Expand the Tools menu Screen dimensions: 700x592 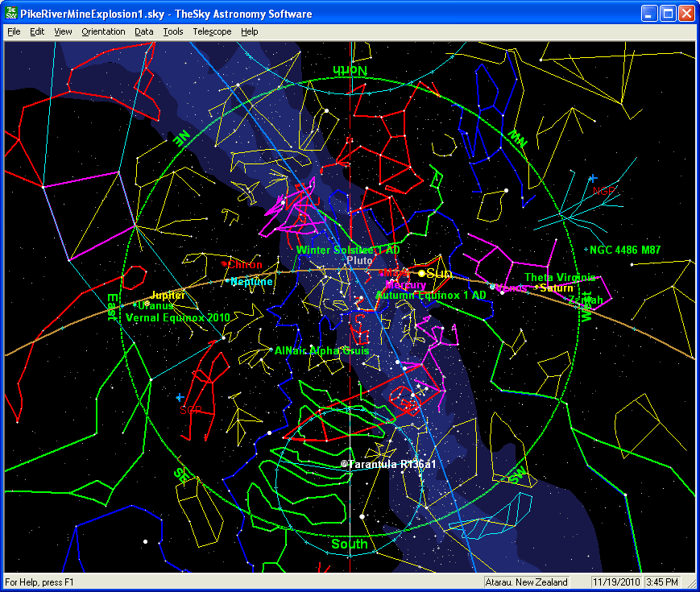coord(172,31)
